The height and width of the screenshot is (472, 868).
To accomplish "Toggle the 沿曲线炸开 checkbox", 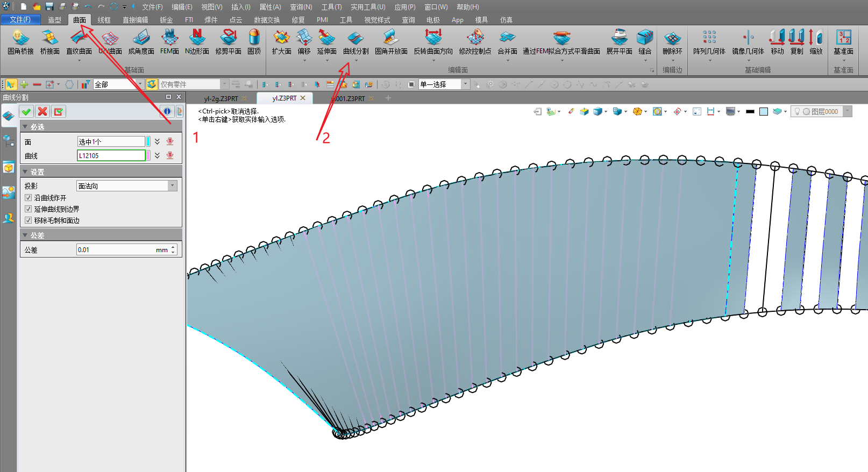I will point(29,198).
